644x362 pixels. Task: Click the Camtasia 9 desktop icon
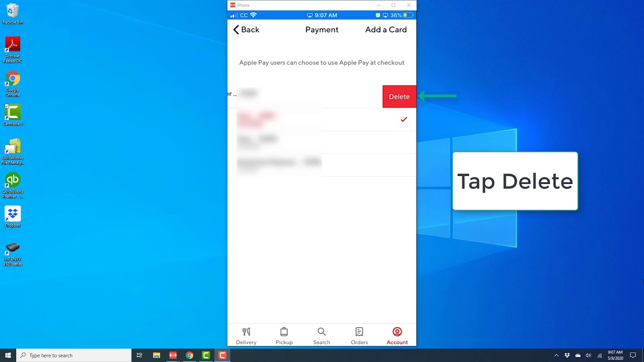point(13,115)
